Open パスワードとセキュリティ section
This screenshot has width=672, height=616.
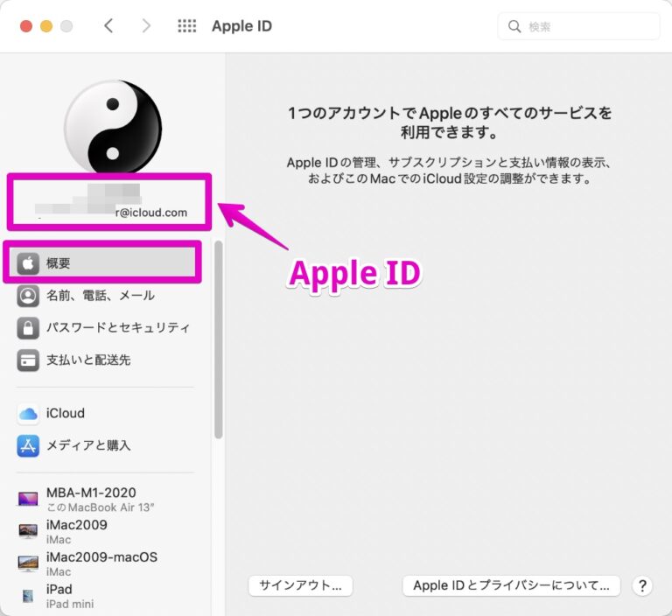tap(118, 328)
